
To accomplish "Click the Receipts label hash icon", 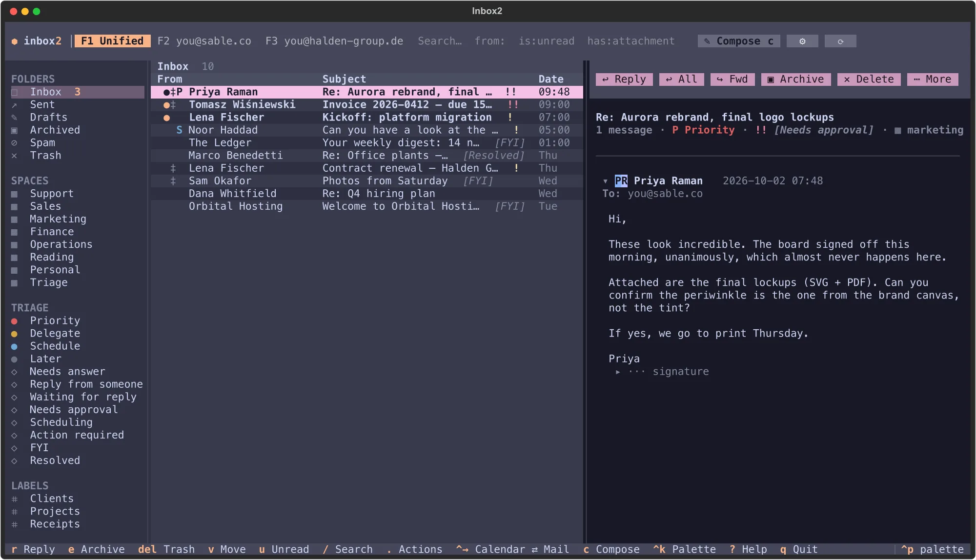I will tap(15, 524).
